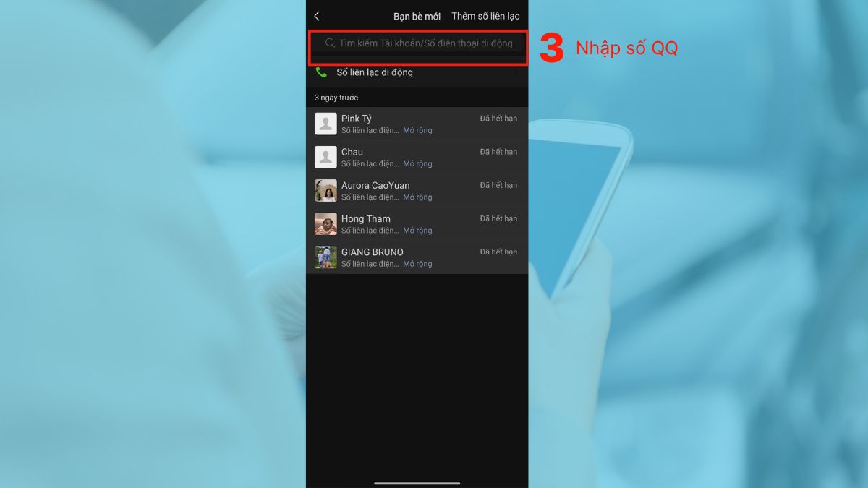
Task: Select the name Pink Tý
Action: [357, 119]
